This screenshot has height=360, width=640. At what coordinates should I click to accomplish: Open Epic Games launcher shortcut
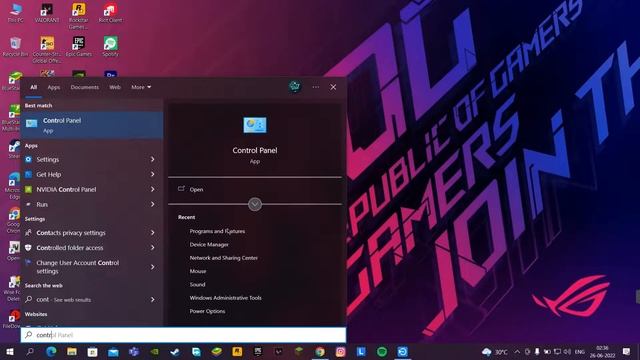pyautogui.click(x=78, y=47)
